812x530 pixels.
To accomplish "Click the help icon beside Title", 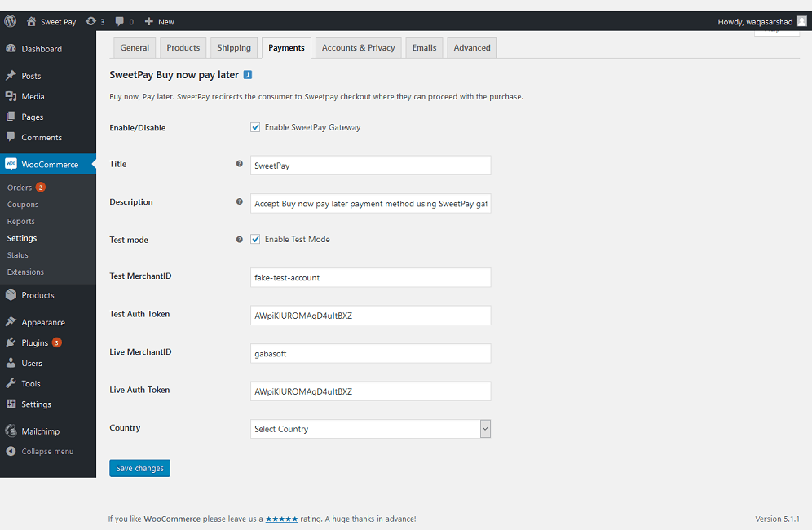I will 239,164.
